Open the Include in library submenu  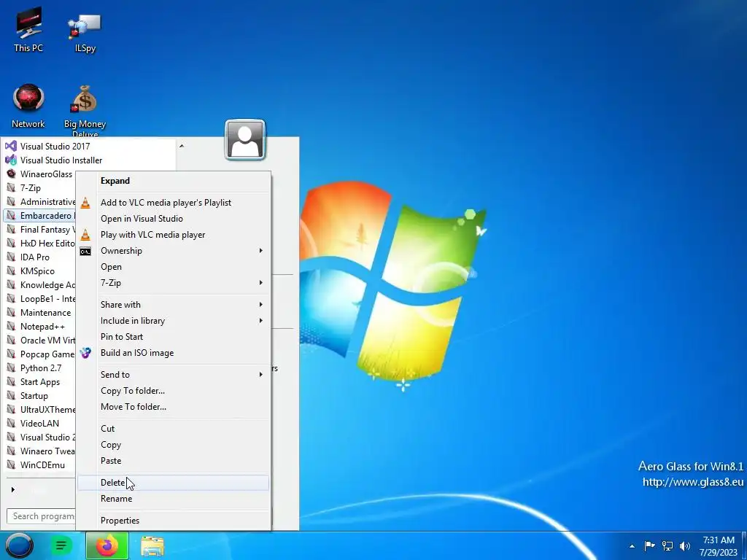click(x=174, y=321)
